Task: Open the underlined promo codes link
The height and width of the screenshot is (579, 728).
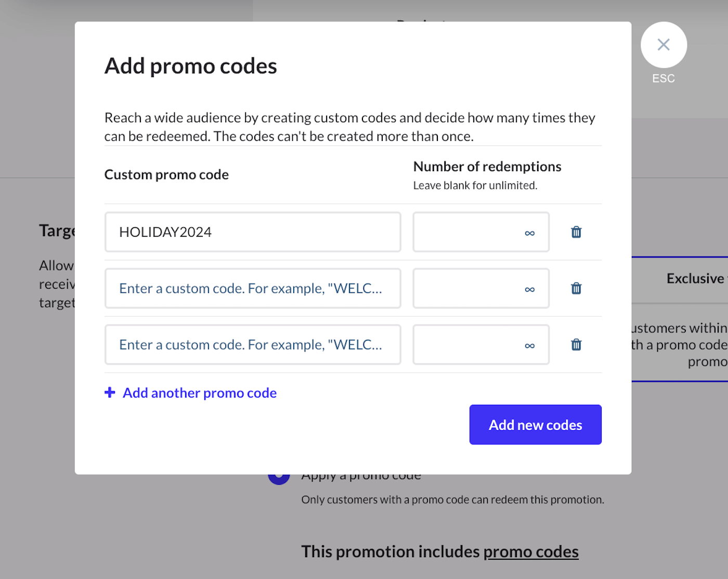Action: [x=531, y=551]
